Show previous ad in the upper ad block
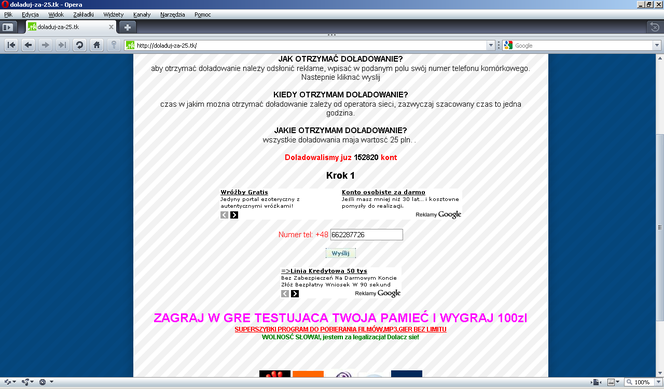The image size is (664, 389). tap(224, 215)
